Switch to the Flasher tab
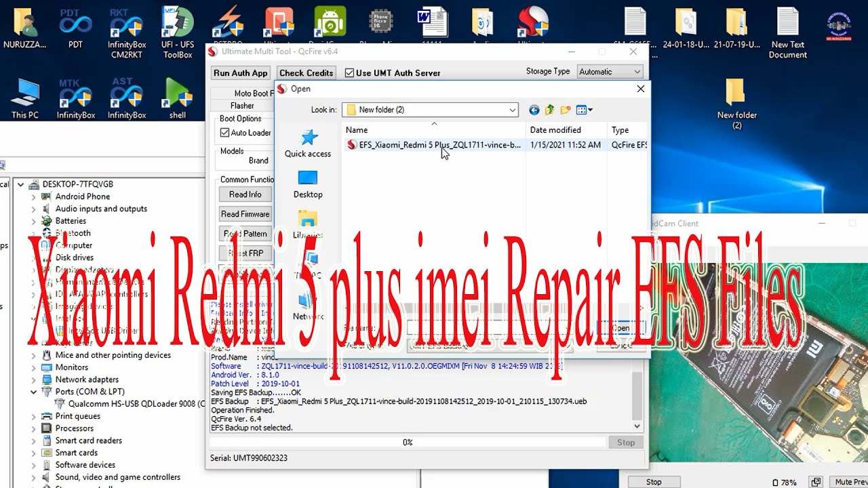This screenshot has width=868, height=488. 242,106
